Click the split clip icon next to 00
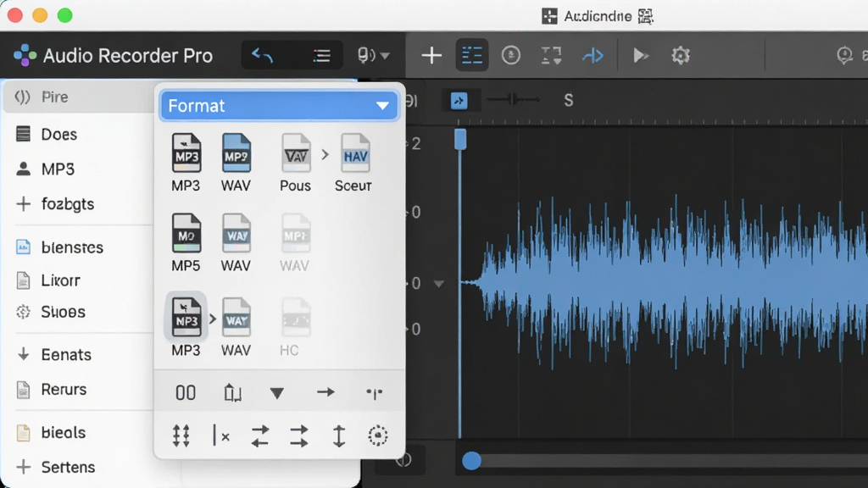Image resolution: width=868 pixels, height=488 pixels. tap(232, 393)
